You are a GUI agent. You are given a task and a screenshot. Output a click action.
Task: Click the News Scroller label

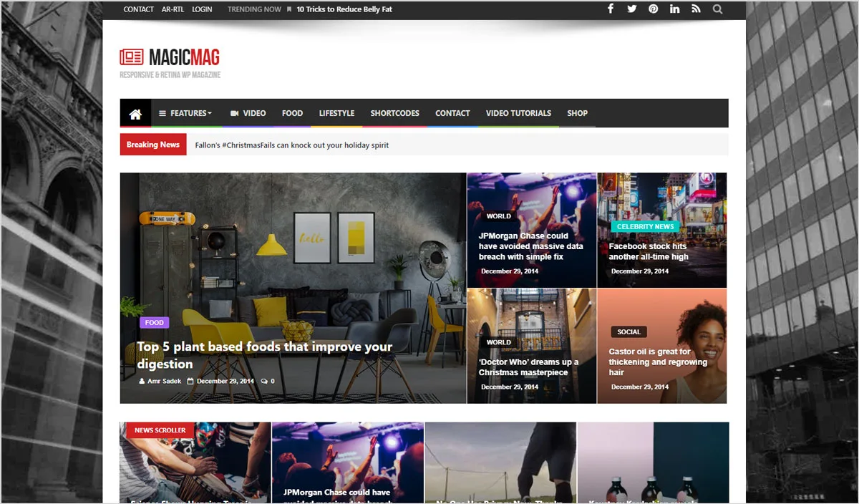[160, 430]
